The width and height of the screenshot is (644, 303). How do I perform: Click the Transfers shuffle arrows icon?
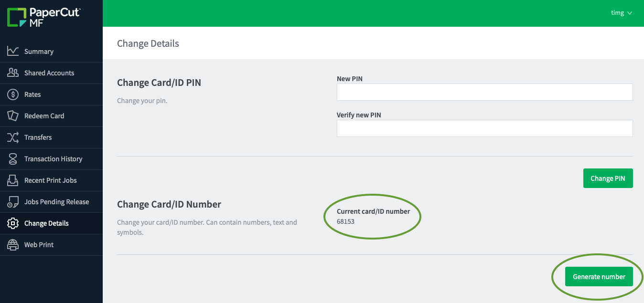[x=13, y=137]
